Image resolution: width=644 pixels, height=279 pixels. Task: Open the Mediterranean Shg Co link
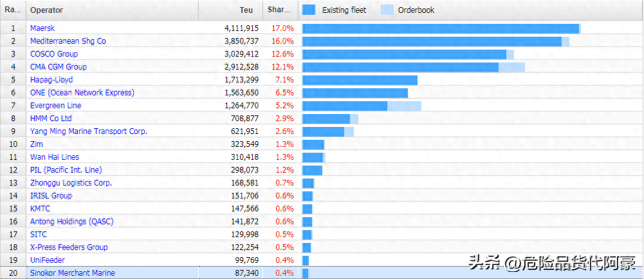pos(68,41)
